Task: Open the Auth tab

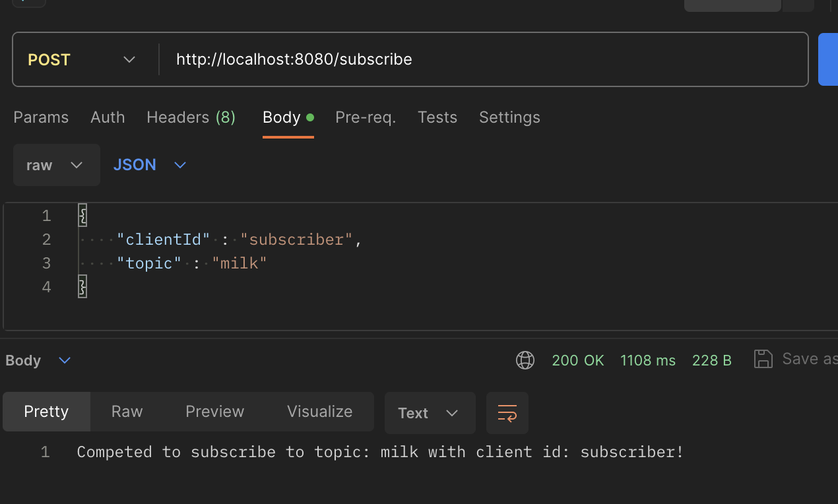Action: point(108,117)
